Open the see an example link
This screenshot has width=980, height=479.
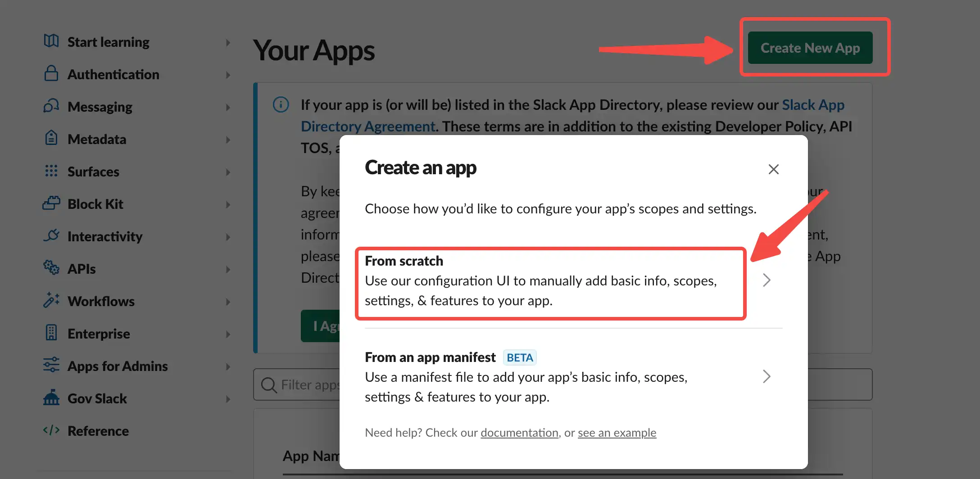click(x=617, y=433)
